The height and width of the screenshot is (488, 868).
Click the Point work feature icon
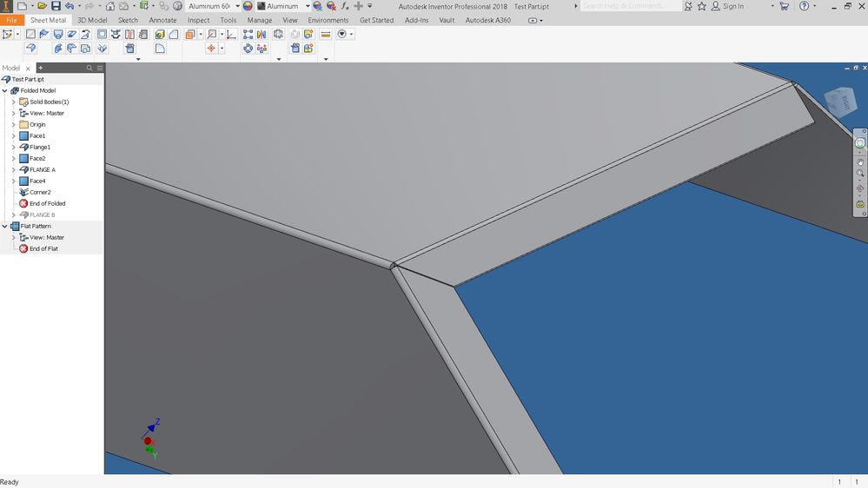(x=211, y=49)
